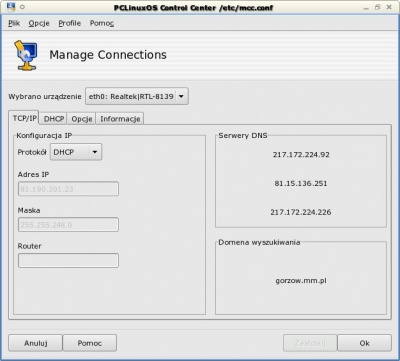Screen dimensions: 400x361
Task: Click the disabled Zastosuj button
Action: tap(310, 343)
